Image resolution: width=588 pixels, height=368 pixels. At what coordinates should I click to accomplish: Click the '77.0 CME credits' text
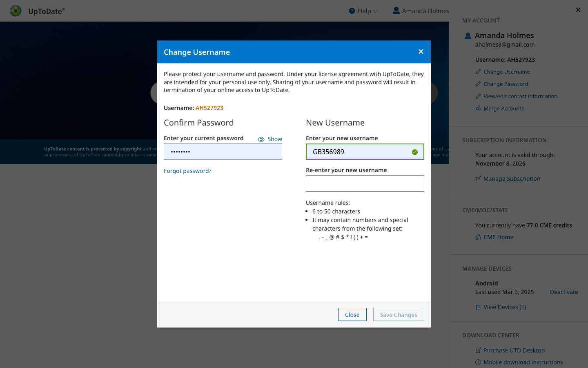pos(549,225)
